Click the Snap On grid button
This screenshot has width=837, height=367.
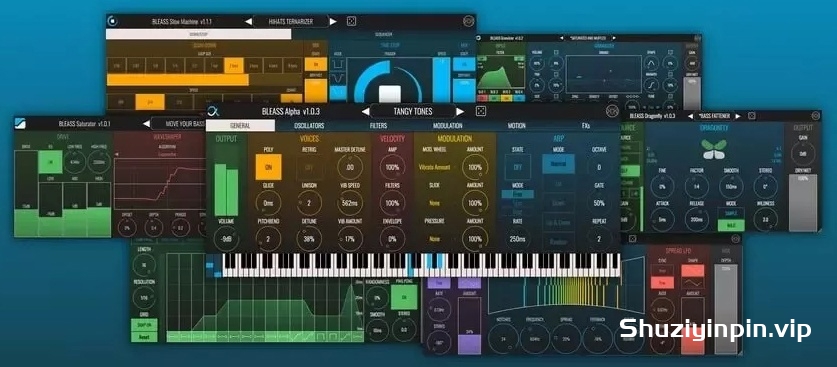coord(144,326)
